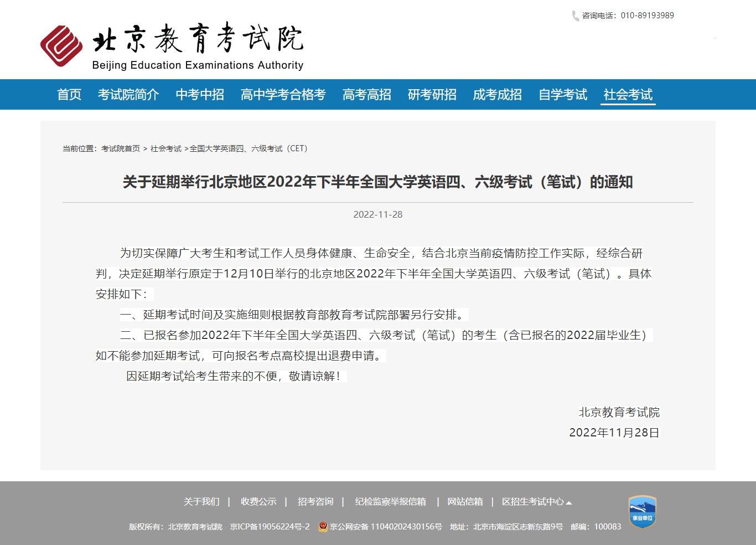Screen dimensions: 756x545
Task: Select 中考中招 in the navigation bar
Action: [200, 95]
